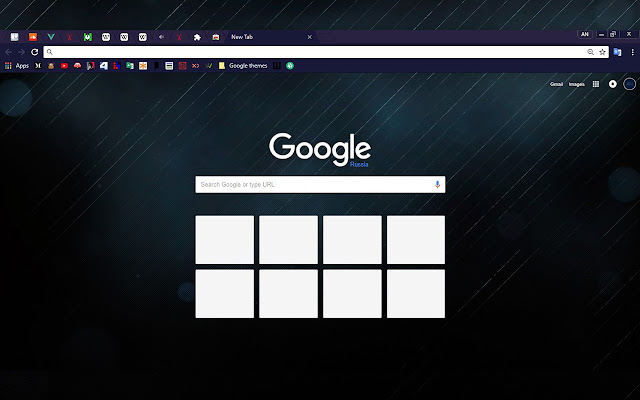Switch to the Chrome Web Store tab
The height and width of the screenshot is (400, 640).
pyautogui.click(x=216, y=37)
